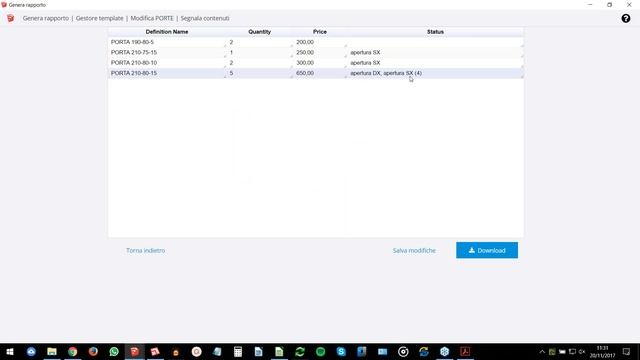The width and height of the screenshot is (640, 360).
Task: Open the Gestore template menu item
Action: pyautogui.click(x=100, y=18)
